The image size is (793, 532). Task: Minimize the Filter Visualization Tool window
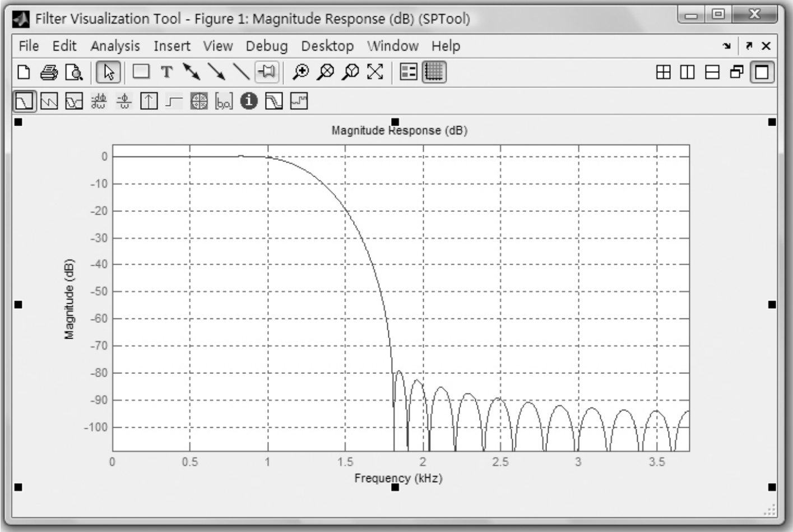pyautogui.click(x=690, y=15)
